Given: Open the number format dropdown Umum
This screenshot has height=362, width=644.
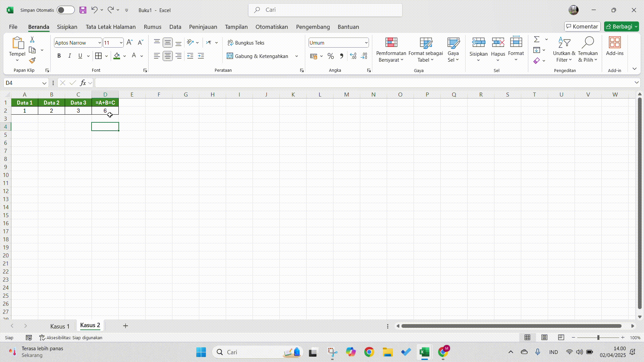Looking at the screenshot, I should click(x=366, y=43).
